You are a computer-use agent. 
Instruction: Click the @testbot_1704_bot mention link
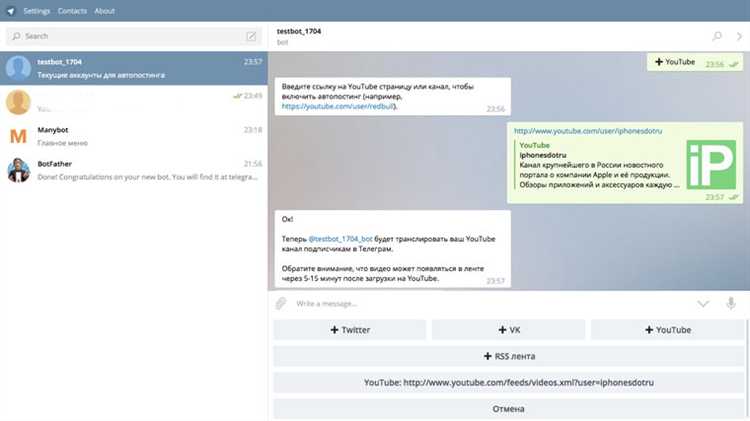(x=340, y=239)
